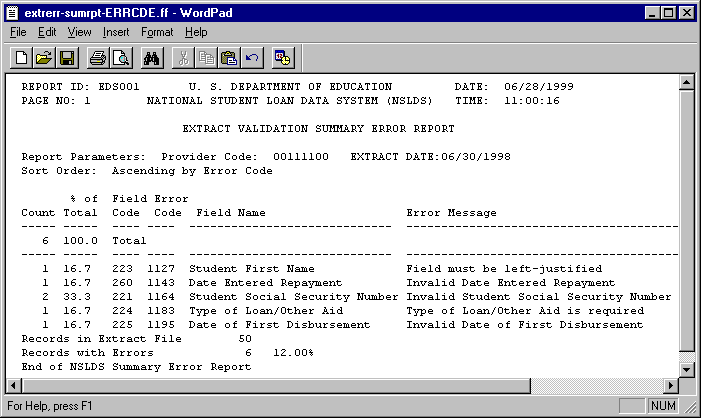Click 'Invalid Date of First Disbursement' message
The image size is (701, 418).
[524, 325]
